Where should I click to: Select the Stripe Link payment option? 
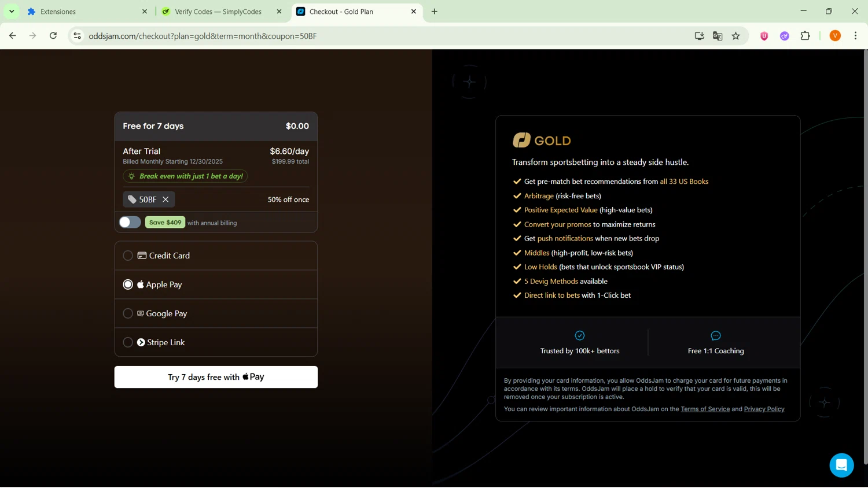point(216,342)
